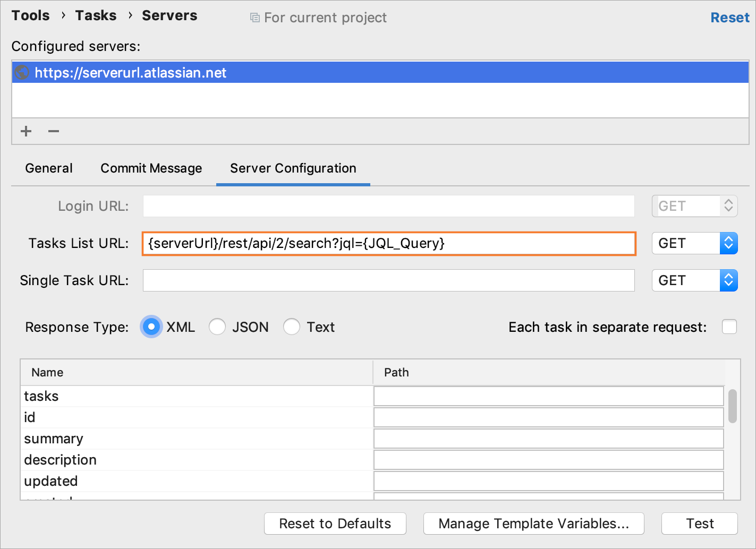Add a new server using the plus icon
The height and width of the screenshot is (549, 756).
(26, 131)
